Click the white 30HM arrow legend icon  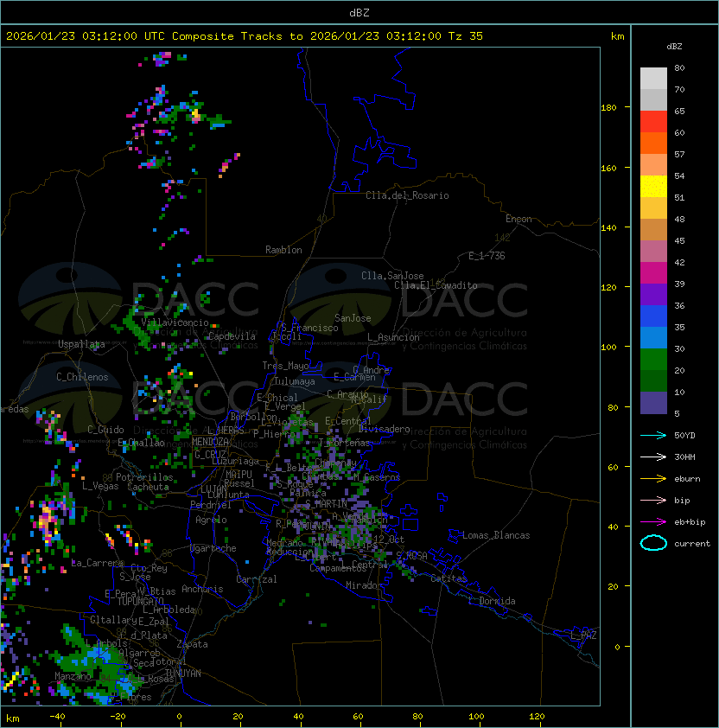pyautogui.click(x=653, y=457)
